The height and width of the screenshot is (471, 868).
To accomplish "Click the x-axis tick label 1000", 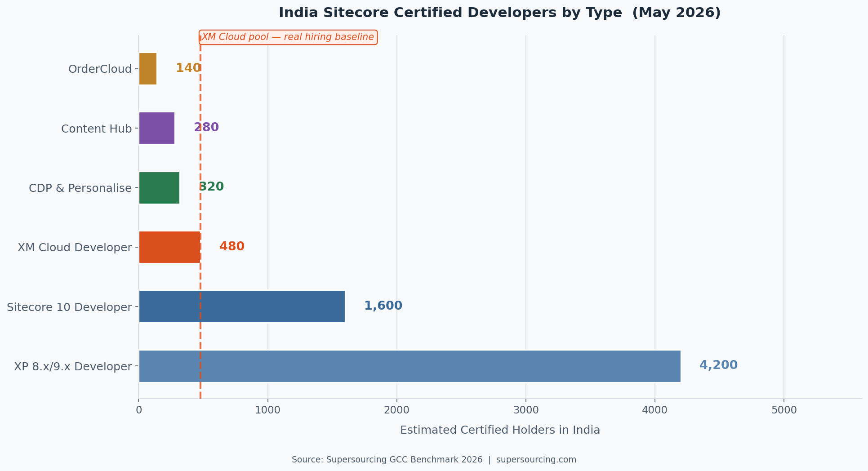I will pos(268,410).
